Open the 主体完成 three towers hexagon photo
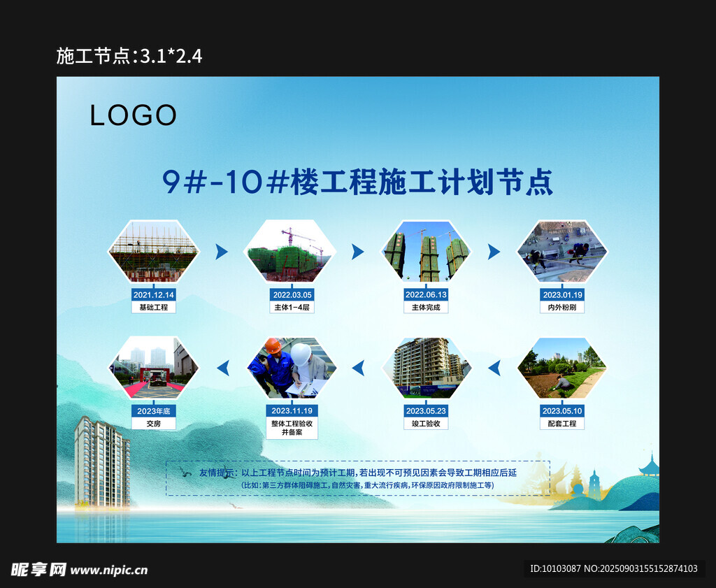The height and width of the screenshot is (588, 716). click(x=426, y=252)
